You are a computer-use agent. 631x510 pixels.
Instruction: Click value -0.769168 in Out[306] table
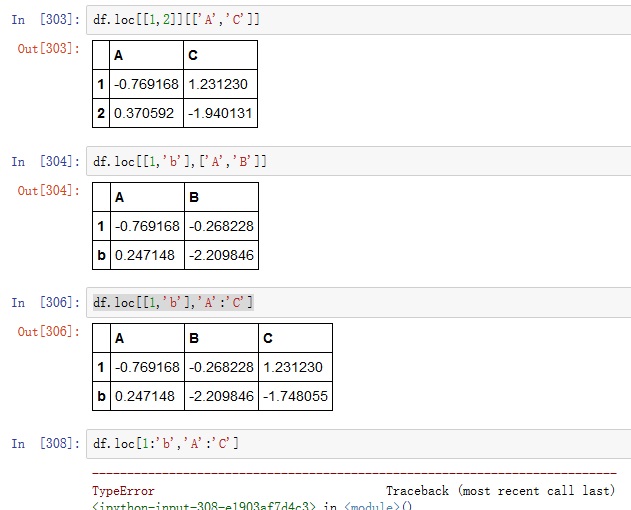pos(147,367)
